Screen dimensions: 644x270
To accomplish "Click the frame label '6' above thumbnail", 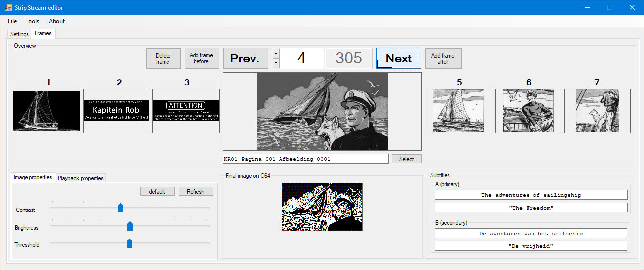I will click(x=529, y=82).
